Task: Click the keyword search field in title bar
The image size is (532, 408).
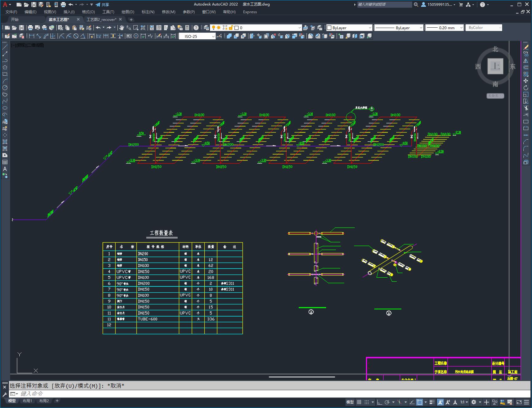Action: (384, 5)
